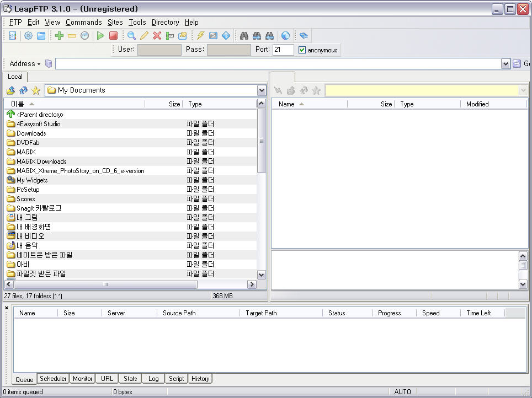Open the Tools menu
The image size is (532, 398).
coord(137,23)
